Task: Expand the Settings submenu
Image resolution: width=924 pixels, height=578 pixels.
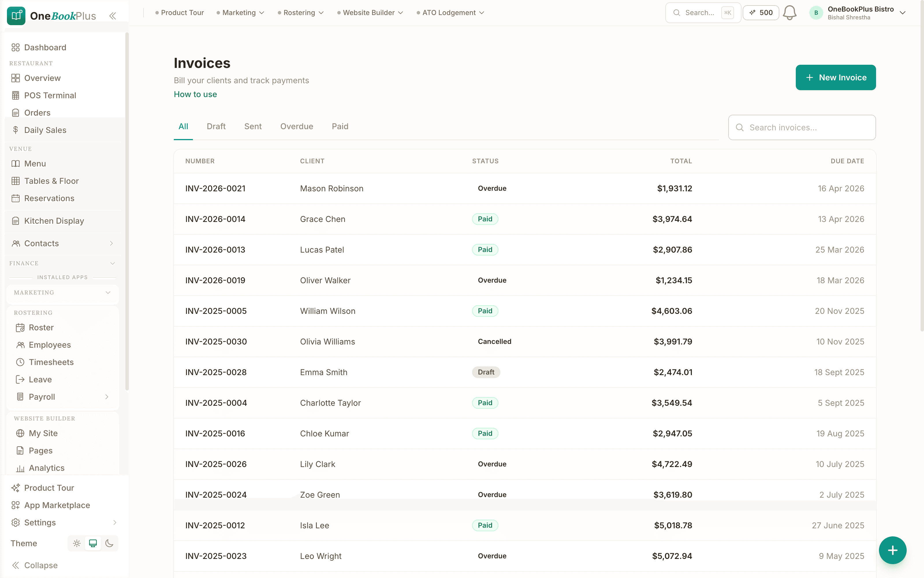Action: tap(114, 523)
